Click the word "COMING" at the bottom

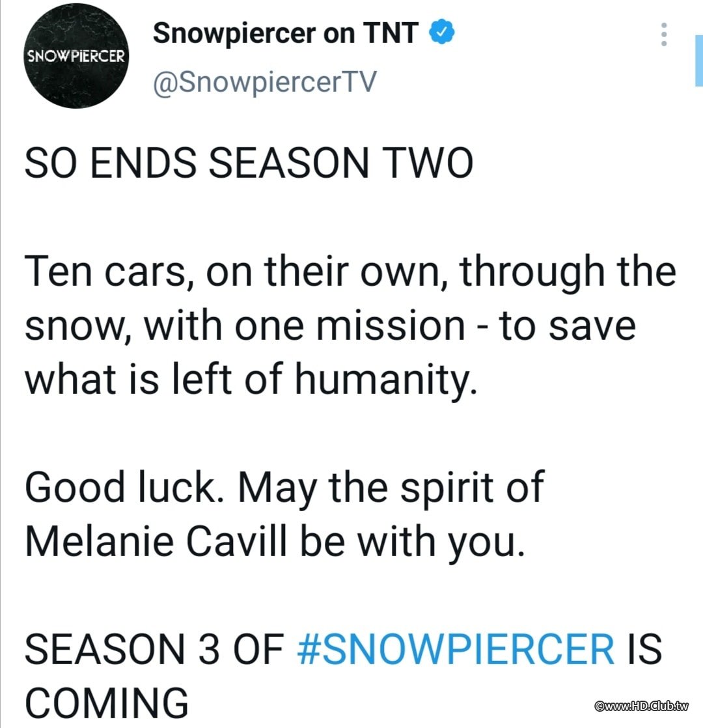coord(106,702)
